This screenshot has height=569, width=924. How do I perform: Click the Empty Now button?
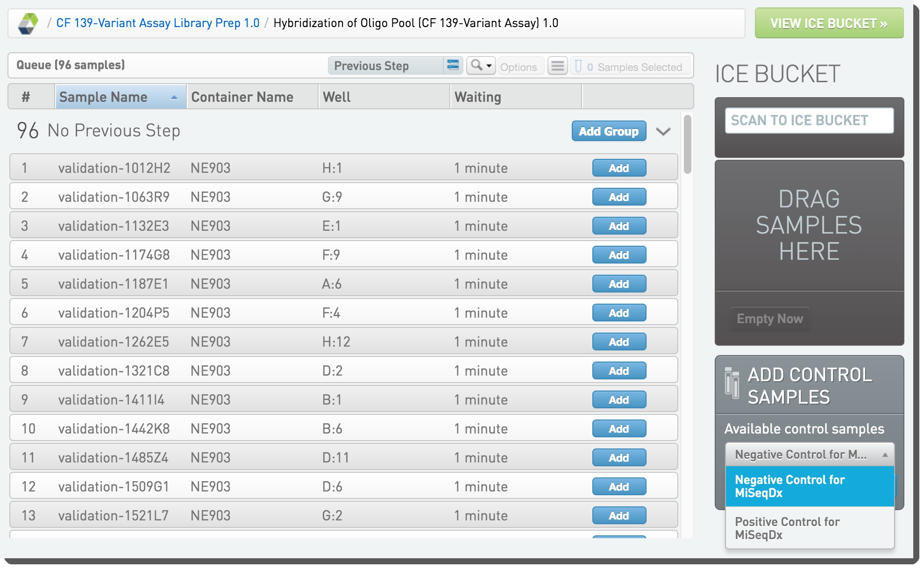769,319
